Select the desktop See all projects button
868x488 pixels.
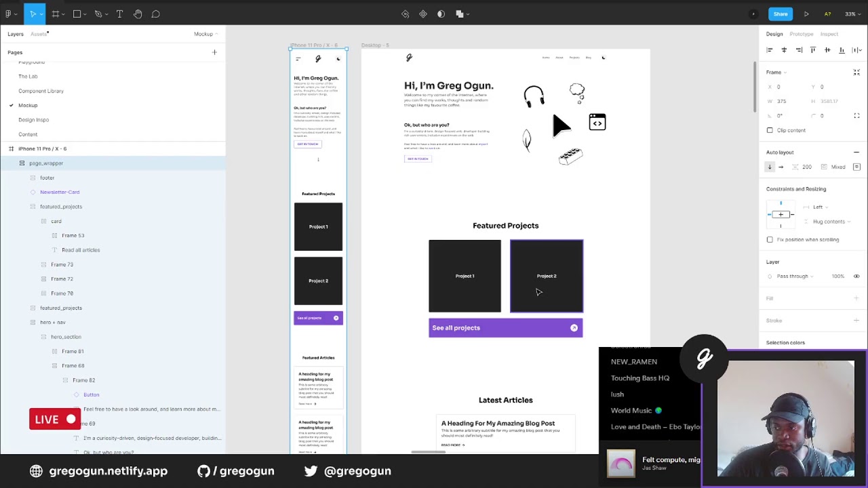tap(505, 328)
